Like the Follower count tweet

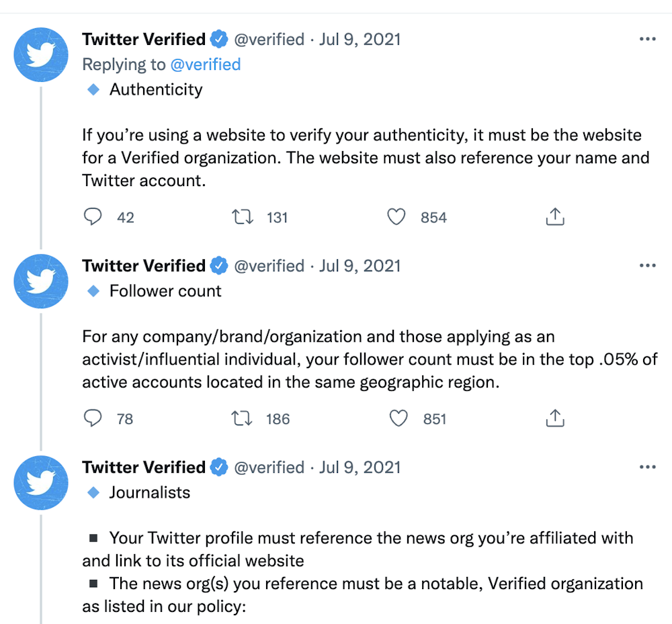pyautogui.click(x=398, y=418)
